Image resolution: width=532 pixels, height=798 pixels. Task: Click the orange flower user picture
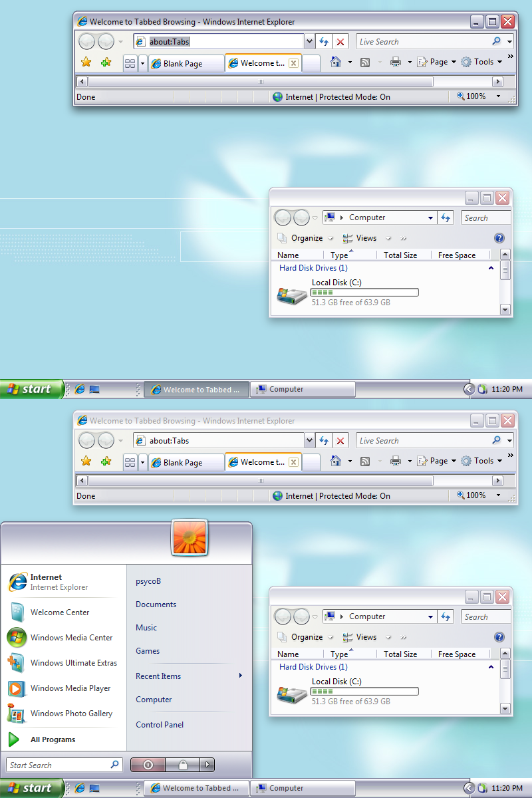[190, 537]
